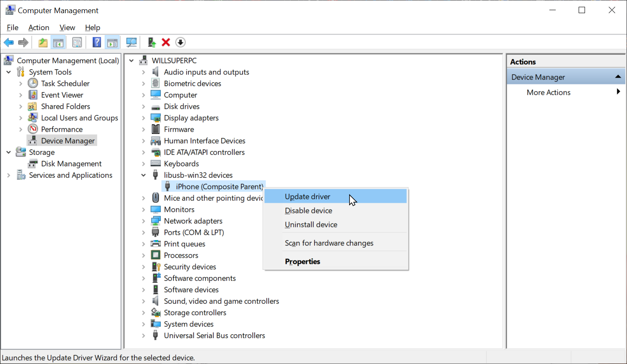Collapse the WILLSUPERPC root node
This screenshot has width=627, height=364.
[x=132, y=61]
